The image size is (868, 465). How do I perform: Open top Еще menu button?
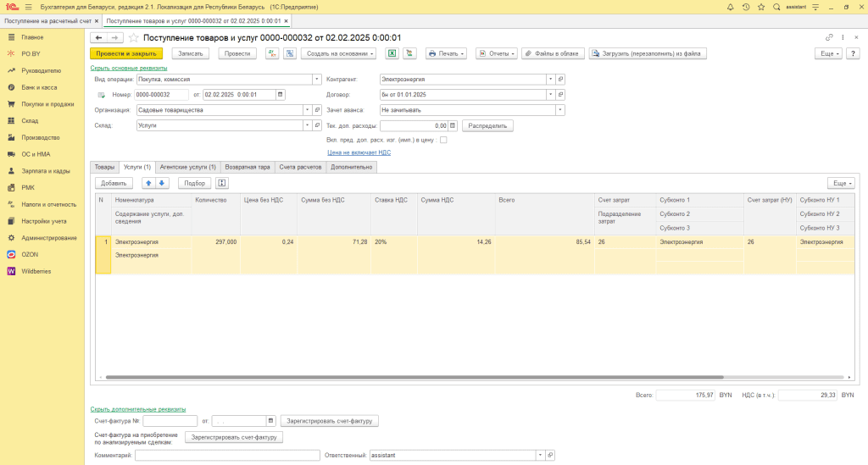[829, 53]
